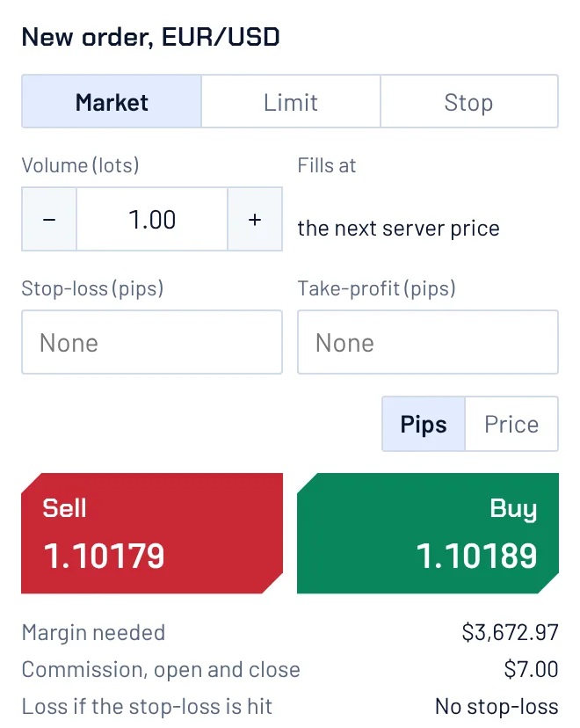Click the 'Margin needed' label

pos(93,632)
